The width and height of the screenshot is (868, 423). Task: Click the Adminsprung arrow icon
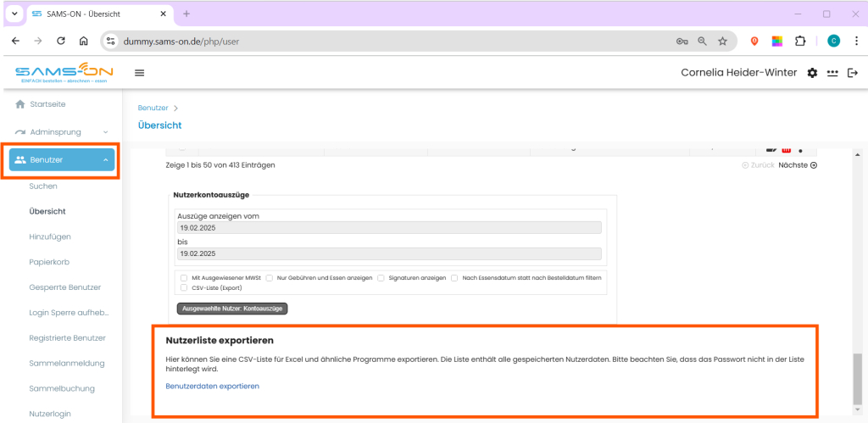click(x=20, y=132)
